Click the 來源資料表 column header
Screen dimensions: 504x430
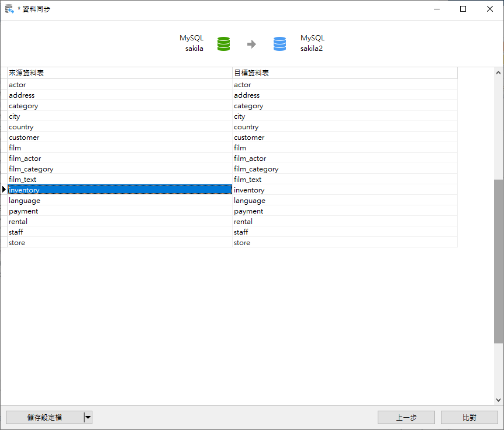click(119, 73)
